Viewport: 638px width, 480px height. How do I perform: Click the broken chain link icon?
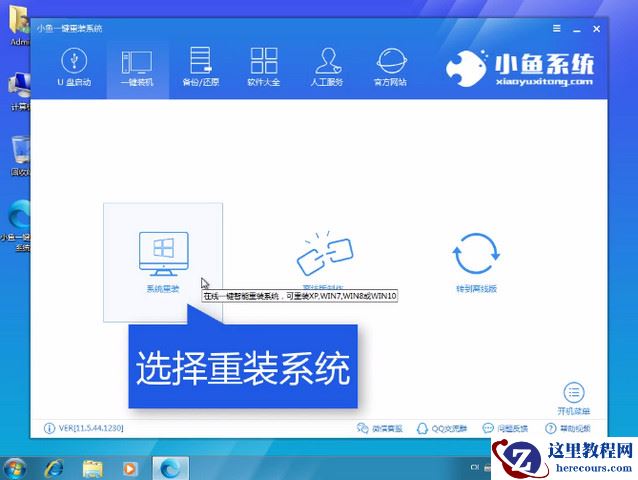click(325, 253)
